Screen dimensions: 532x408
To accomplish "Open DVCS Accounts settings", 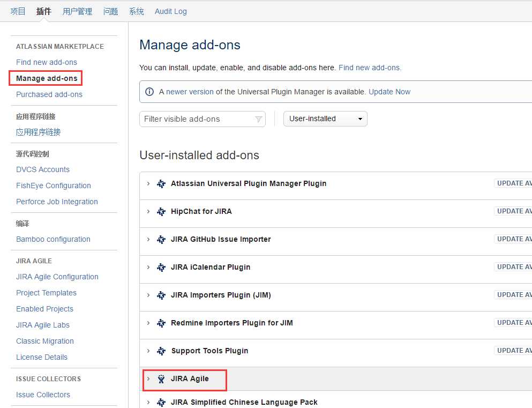I will coord(43,169).
